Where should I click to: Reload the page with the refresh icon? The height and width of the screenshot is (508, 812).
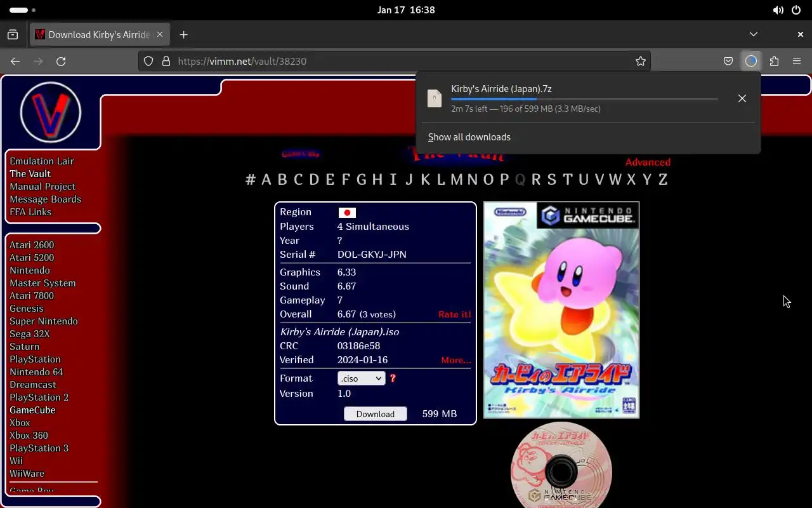pyautogui.click(x=61, y=61)
